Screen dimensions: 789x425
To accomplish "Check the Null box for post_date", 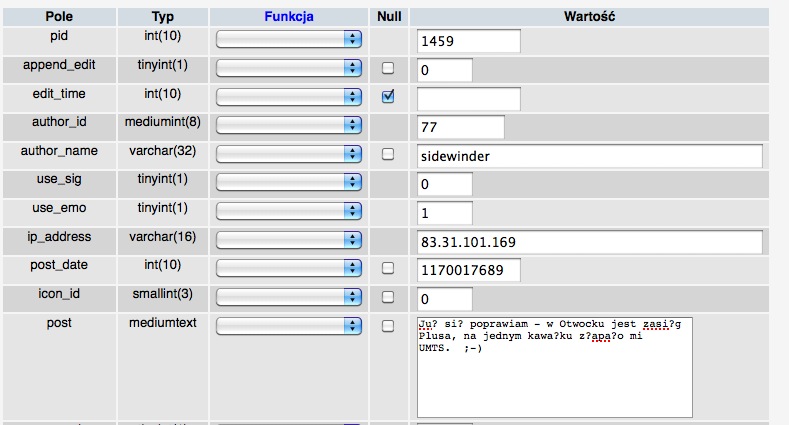I will click(x=388, y=269).
